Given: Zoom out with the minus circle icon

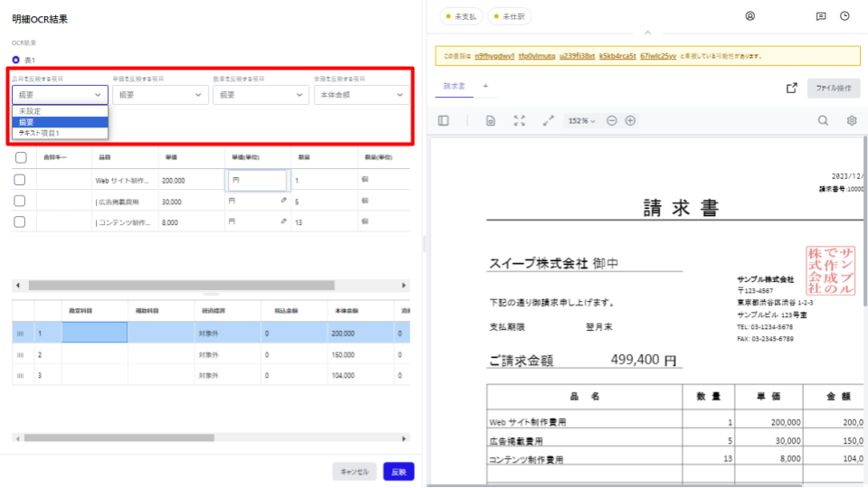Looking at the screenshot, I should (x=612, y=120).
